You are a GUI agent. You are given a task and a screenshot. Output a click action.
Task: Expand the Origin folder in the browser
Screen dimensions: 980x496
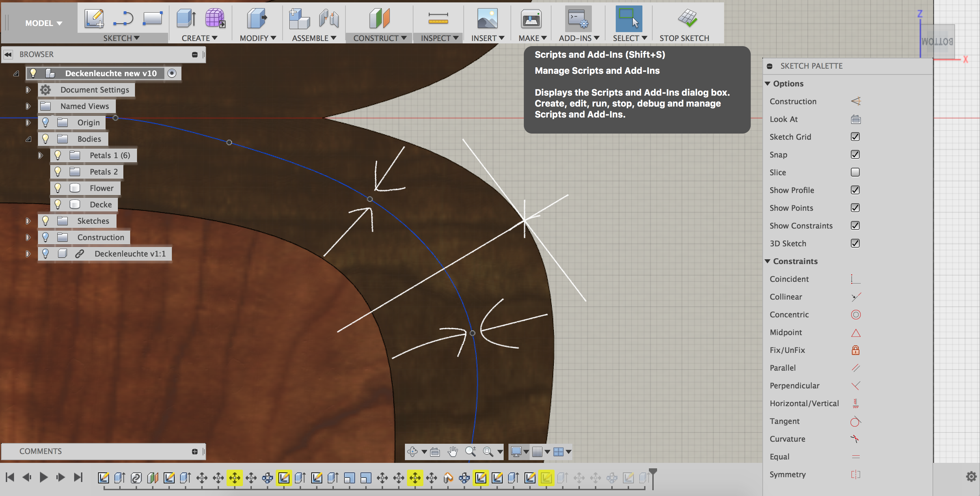pyautogui.click(x=29, y=123)
